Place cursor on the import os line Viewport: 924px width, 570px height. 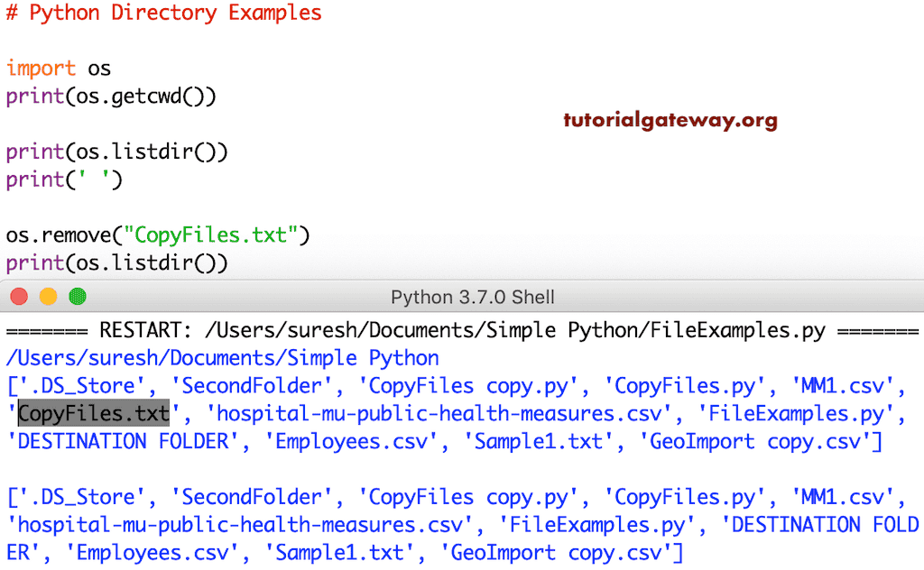(59, 69)
